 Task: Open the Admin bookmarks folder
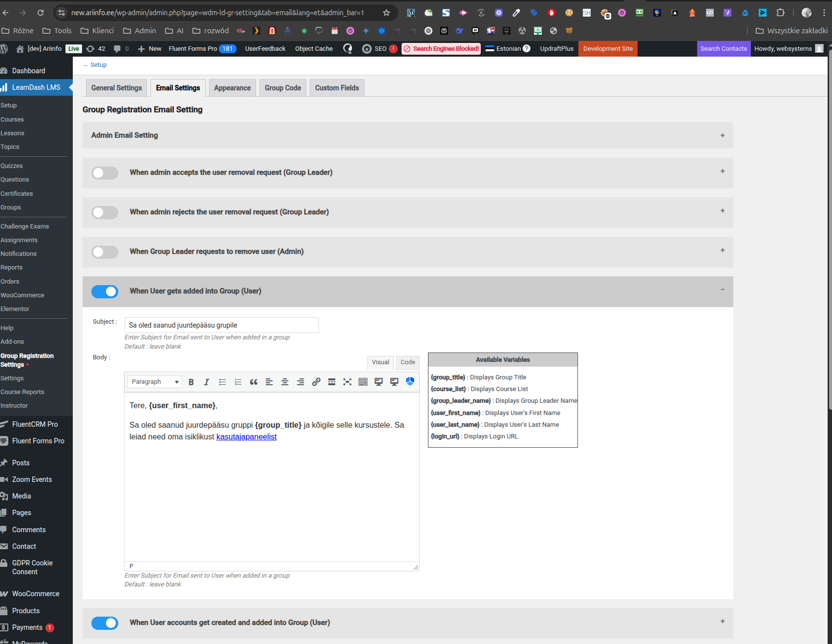pos(140,31)
